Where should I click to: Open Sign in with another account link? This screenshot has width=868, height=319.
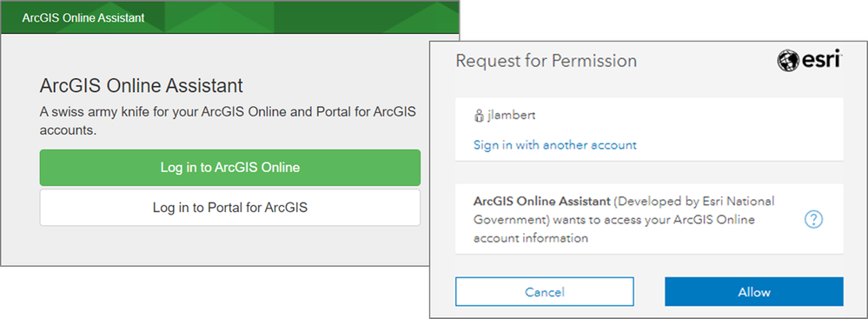pyautogui.click(x=554, y=145)
